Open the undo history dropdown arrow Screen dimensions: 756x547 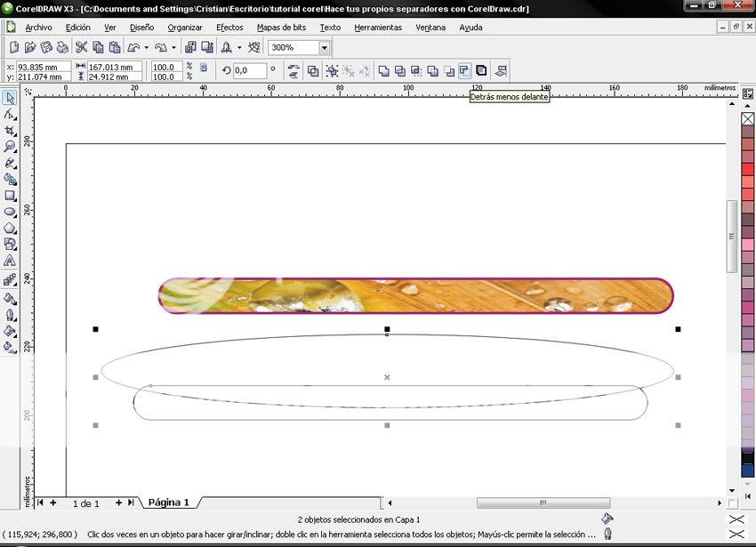point(146,47)
